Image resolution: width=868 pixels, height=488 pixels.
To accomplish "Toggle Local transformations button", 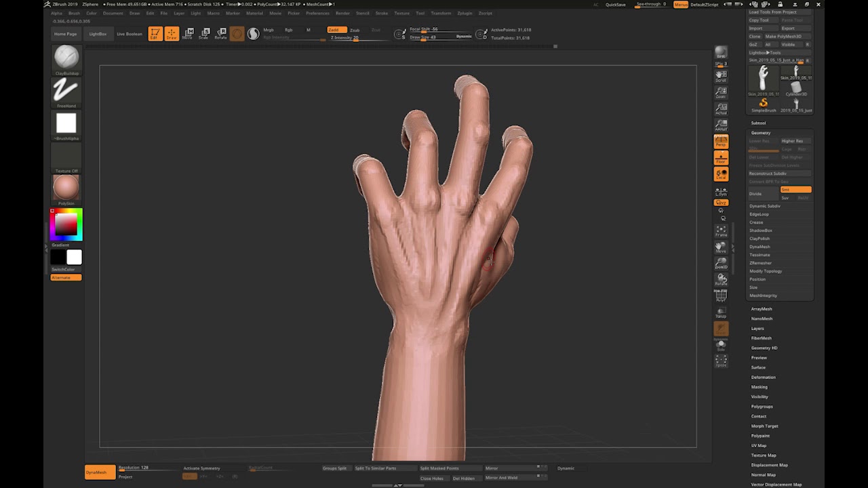I will coord(721,174).
